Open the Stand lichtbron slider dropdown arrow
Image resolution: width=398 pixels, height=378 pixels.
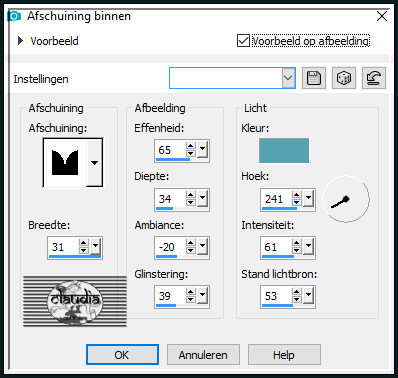click(x=308, y=295)
